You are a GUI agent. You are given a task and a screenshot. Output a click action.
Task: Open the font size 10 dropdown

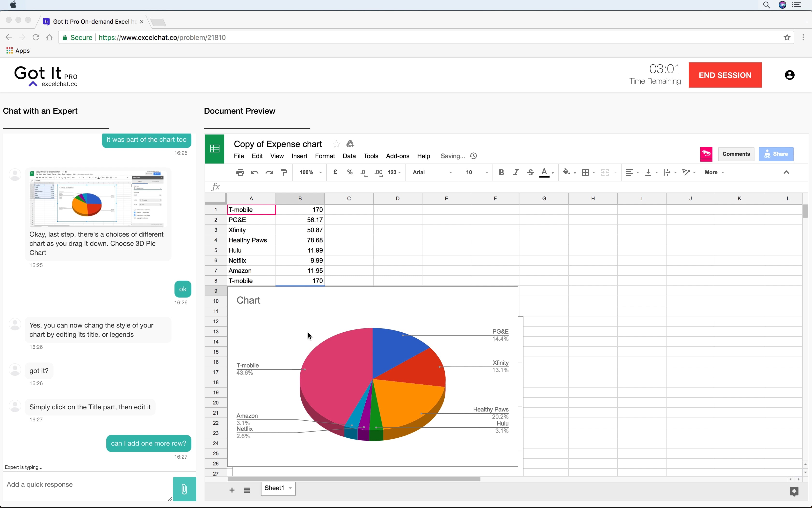pyautogui.click(x=477, y=172)
